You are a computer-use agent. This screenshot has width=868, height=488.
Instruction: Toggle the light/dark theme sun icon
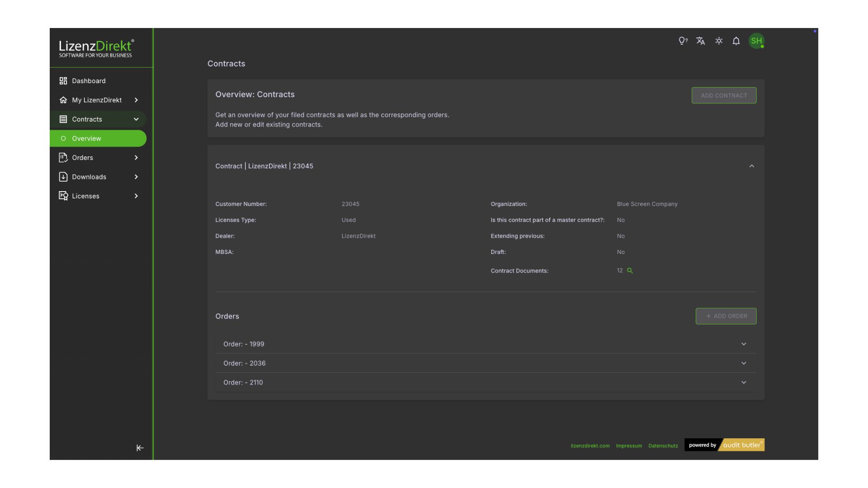[719, 41]
